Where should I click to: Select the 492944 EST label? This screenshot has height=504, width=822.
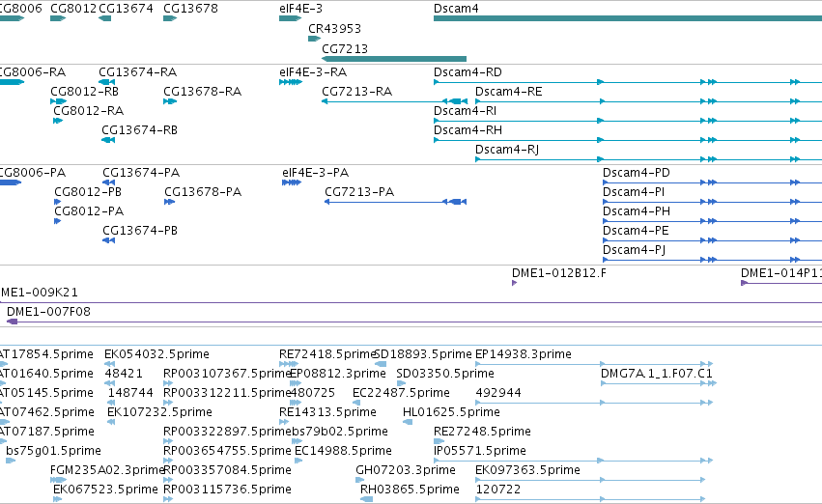(498, 393)
